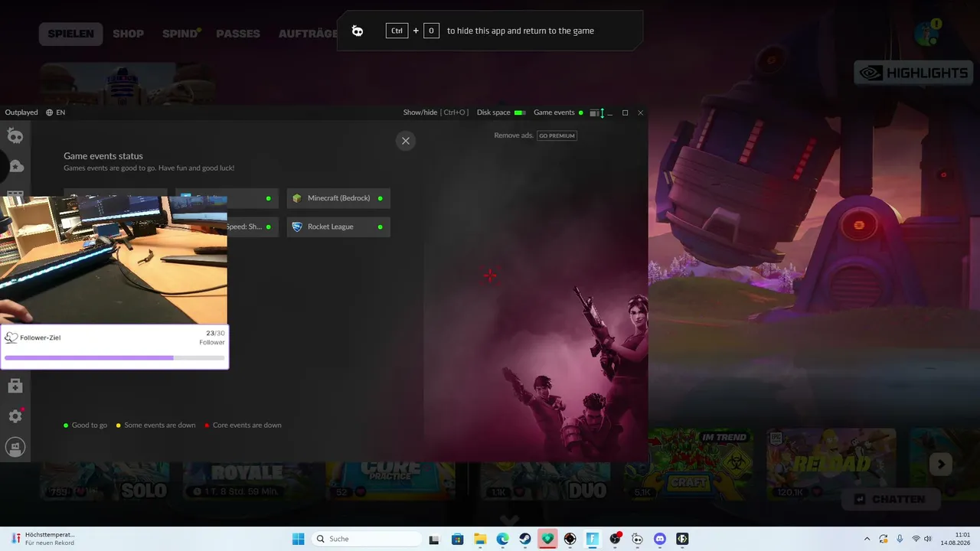Click the Minecraft (Bedrock) block icon

pos(297,198)
